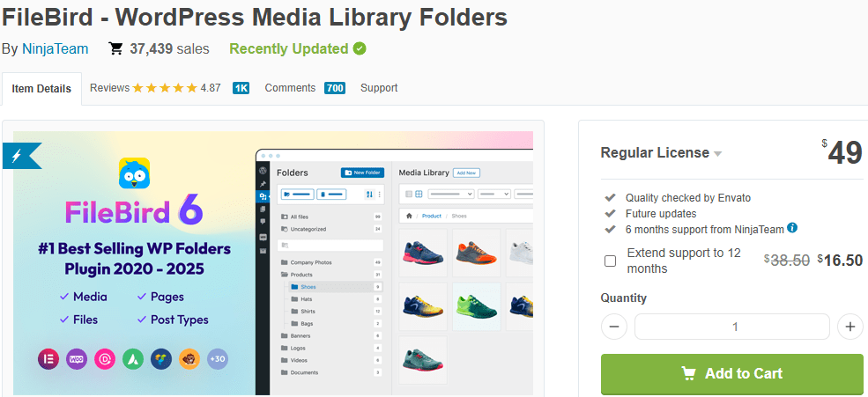Click the WooCommerce icon in preview
The image size is (868, 397).
[x=77, y=359]
